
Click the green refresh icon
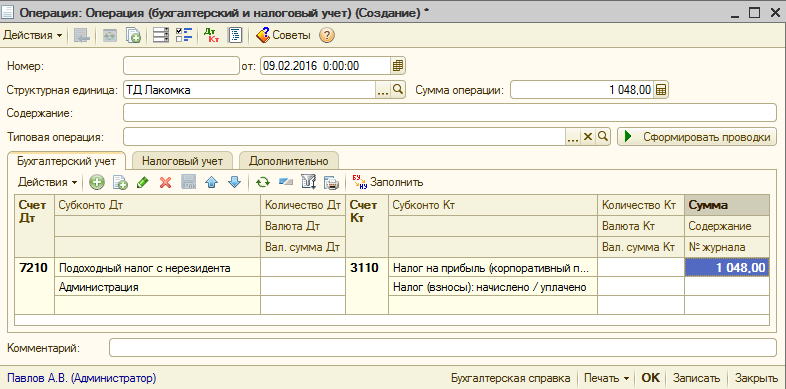tap(262, 183)
